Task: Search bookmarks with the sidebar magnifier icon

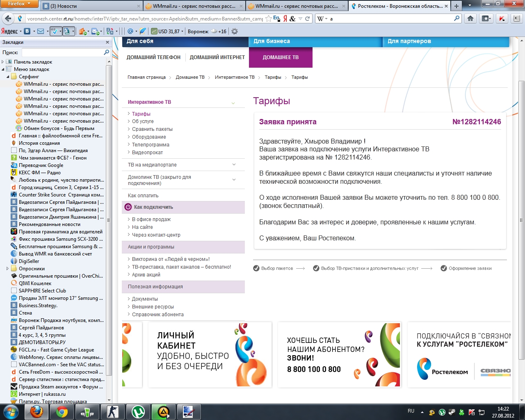Action: coord(107,52)
